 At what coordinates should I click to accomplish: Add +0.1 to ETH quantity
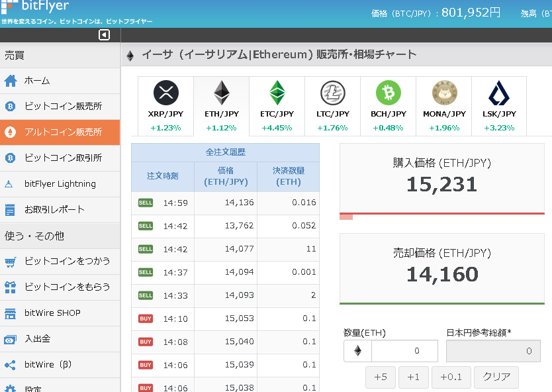tap(451, 377)
